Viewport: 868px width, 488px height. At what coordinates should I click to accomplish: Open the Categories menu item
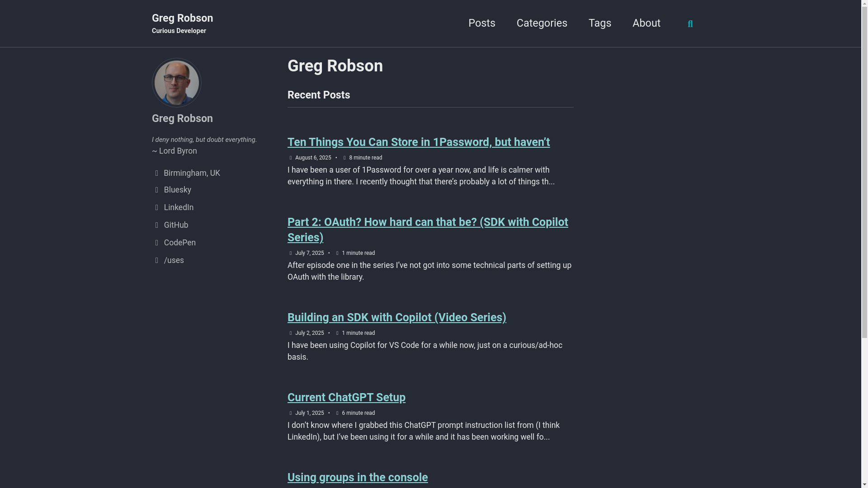[x=542, y=23]
